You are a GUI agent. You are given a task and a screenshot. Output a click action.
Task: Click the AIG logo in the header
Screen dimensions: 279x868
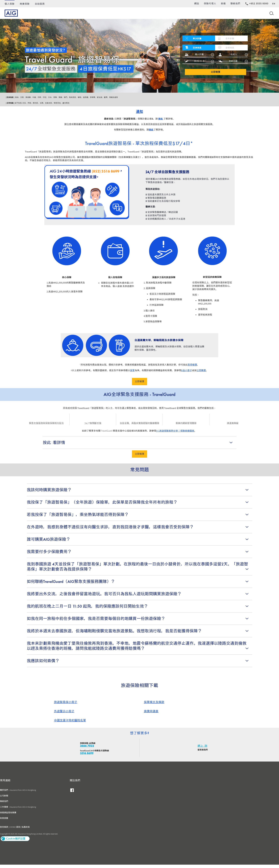(x=11, y=13)
